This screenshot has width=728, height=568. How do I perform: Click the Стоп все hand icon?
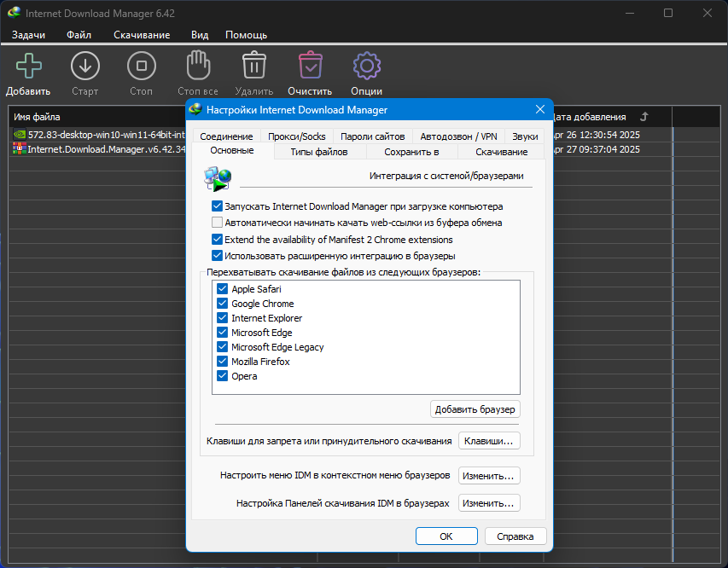(198, 65)
